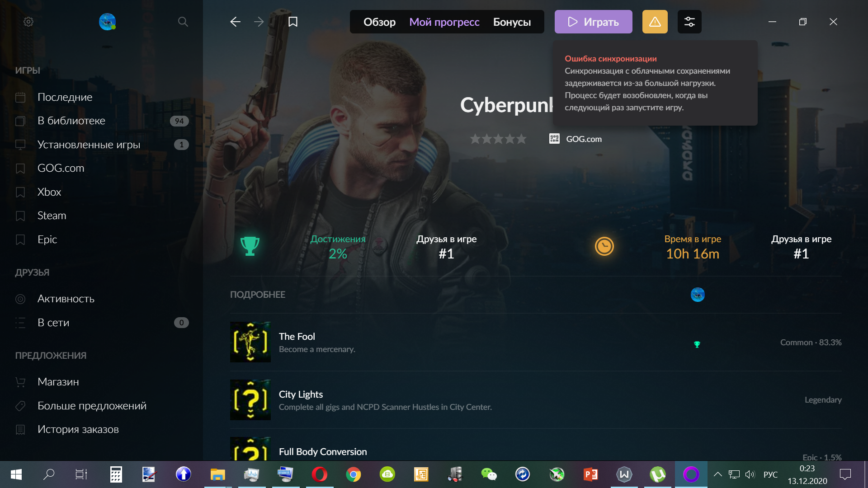This screenshot has width=868, height=488.
Task: Switch to the Бонусы tab
Action: point(512,22)
